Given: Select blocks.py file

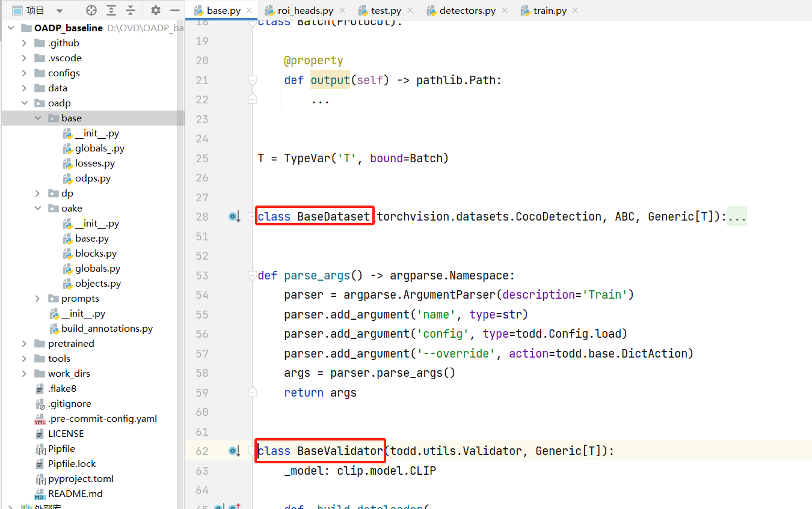Looking at the screenshot, I should click(96, 254).
